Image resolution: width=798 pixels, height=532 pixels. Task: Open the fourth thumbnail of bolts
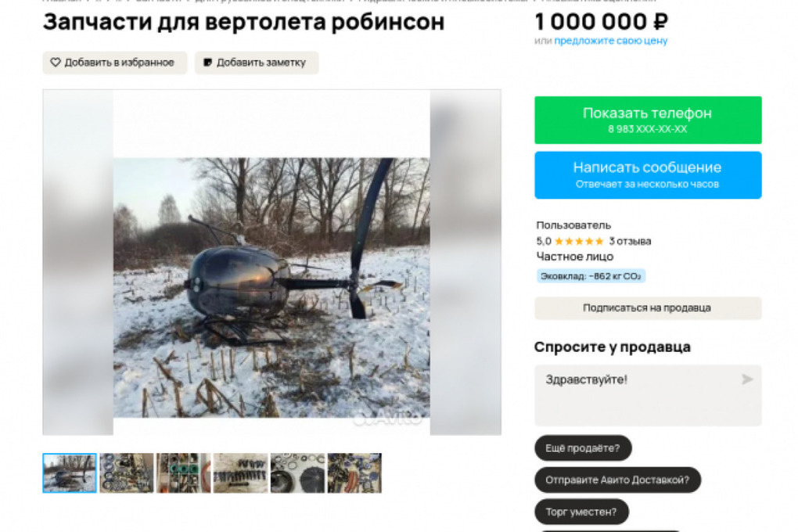[241, 473]
